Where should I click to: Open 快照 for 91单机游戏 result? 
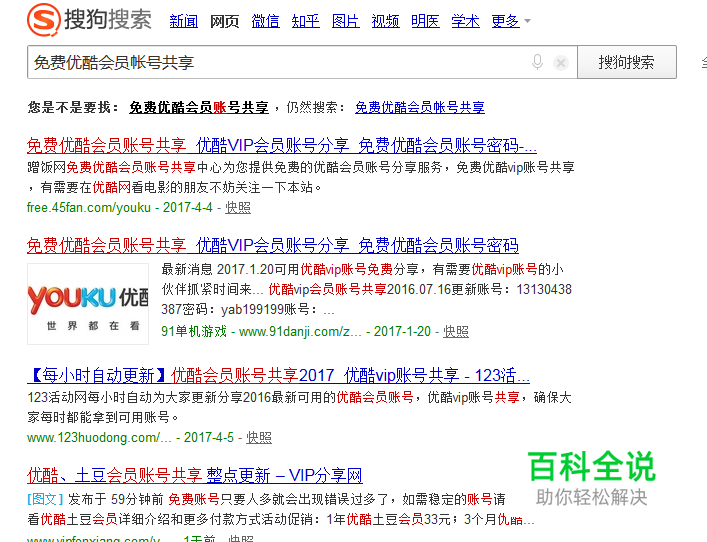pos(455,331)
